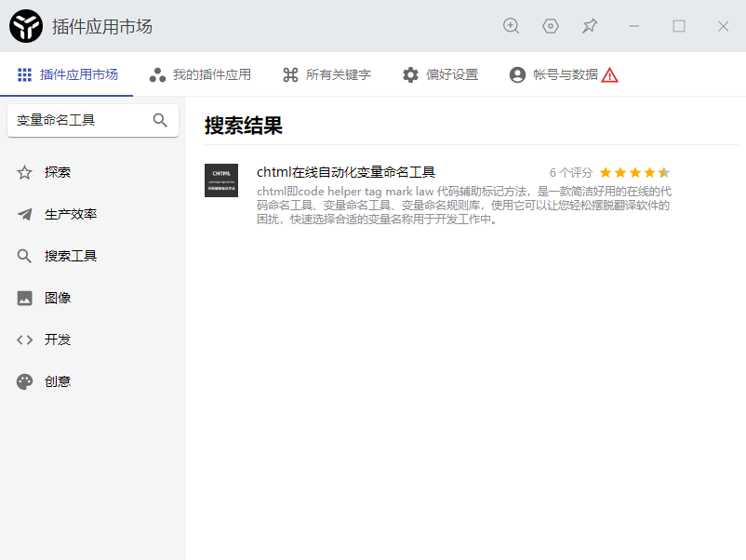746x560 pixels.
Task: Select 搜索工具 category in sidebar
Action: [93, 256]
